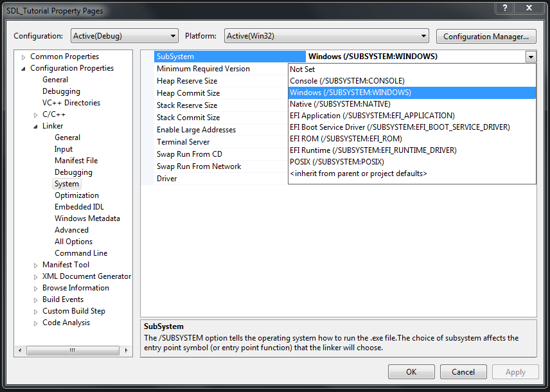
Task: Expand the Manifest Tool node
Action: click(35, 265)
